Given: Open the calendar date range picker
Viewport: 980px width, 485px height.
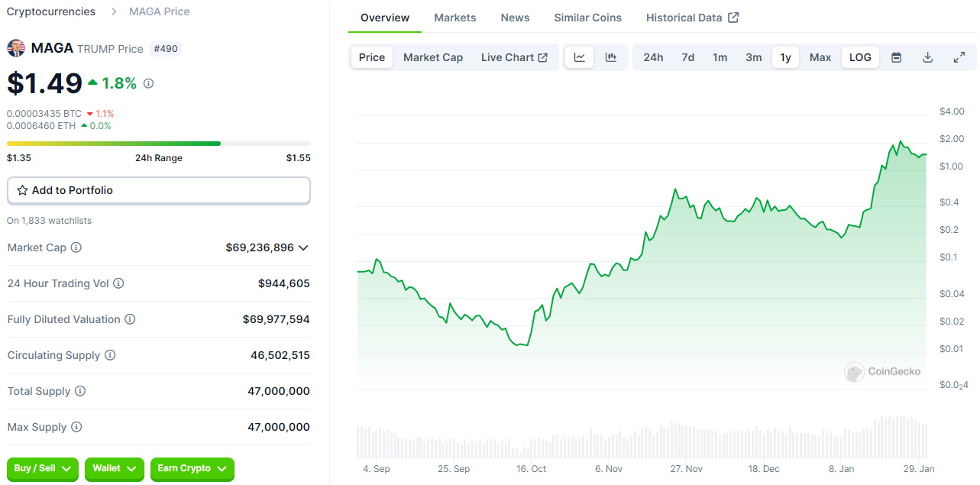Looking at the screenshot, I should coord(897,57).
